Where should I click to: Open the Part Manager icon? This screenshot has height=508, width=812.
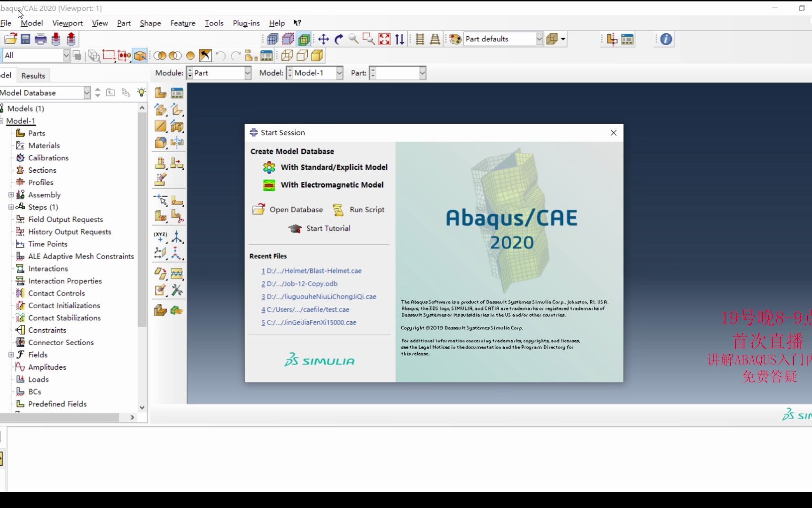point(177,93)
